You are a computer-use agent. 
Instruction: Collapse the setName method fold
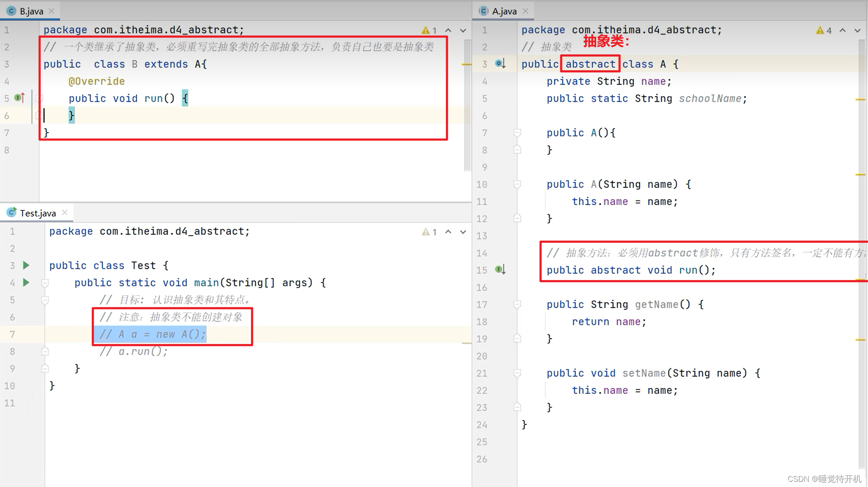[517, 373]
